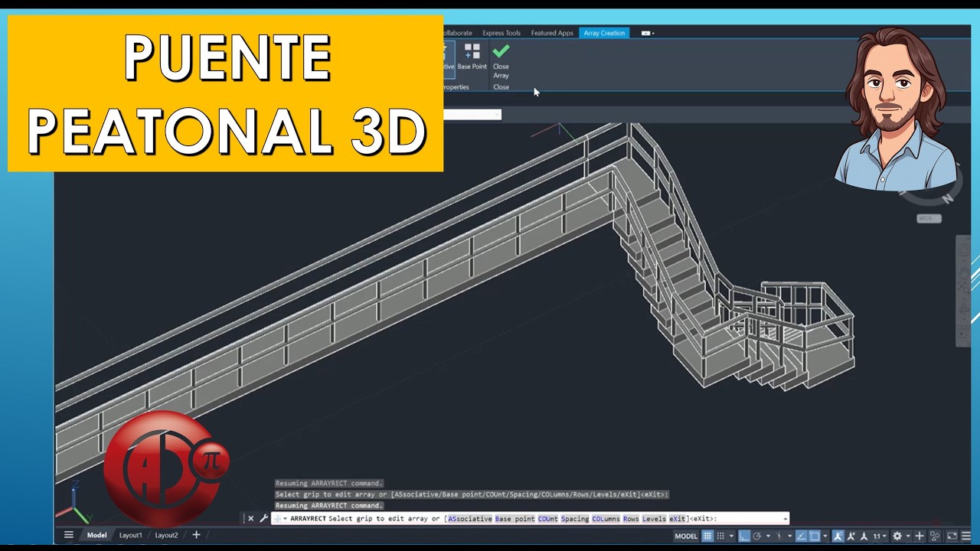The height and width of the screenshot is (551, 980).
Task: Toggle clean screen icon
Action: pyautogui.click(x=952, y=536)
